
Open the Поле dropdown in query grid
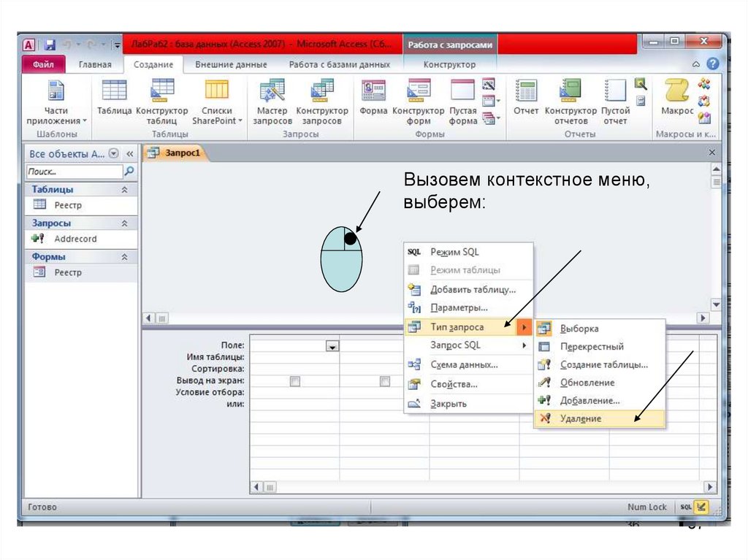point(332,347)
